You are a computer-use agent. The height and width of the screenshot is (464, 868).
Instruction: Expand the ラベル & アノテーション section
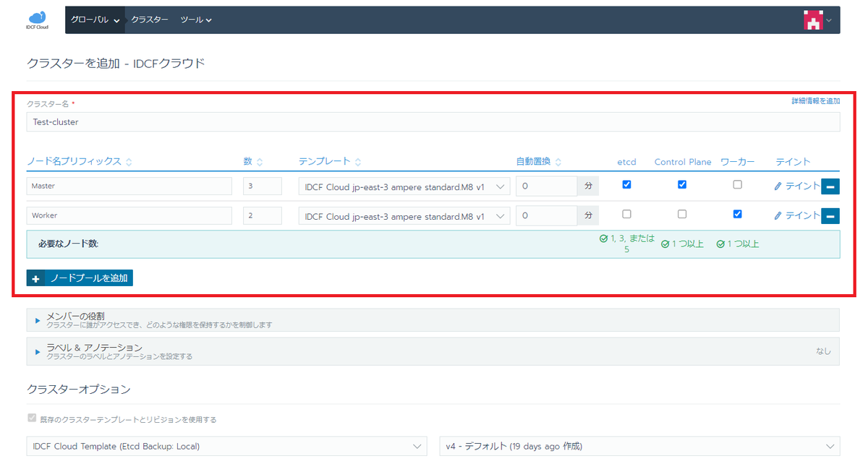pos(433,351)
